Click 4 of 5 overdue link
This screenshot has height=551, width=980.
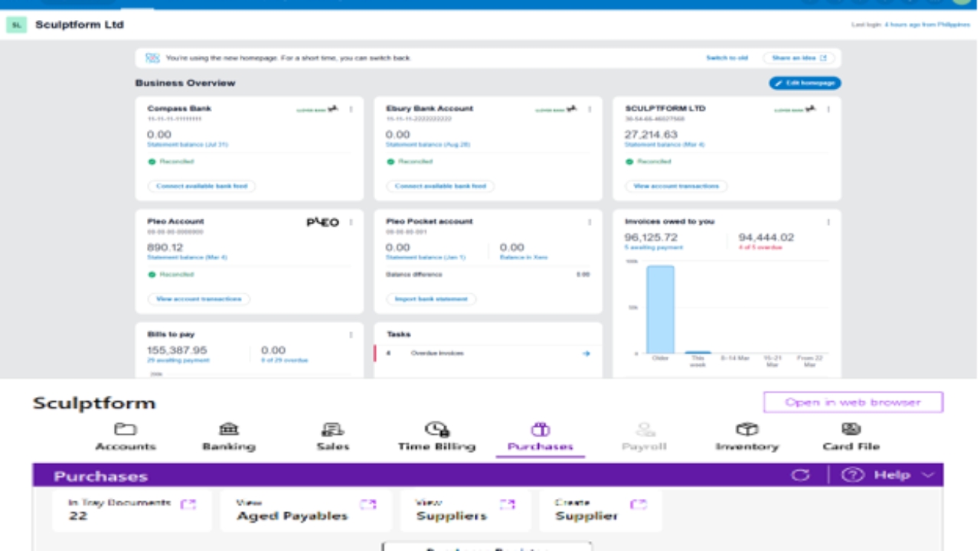point(760,247)
